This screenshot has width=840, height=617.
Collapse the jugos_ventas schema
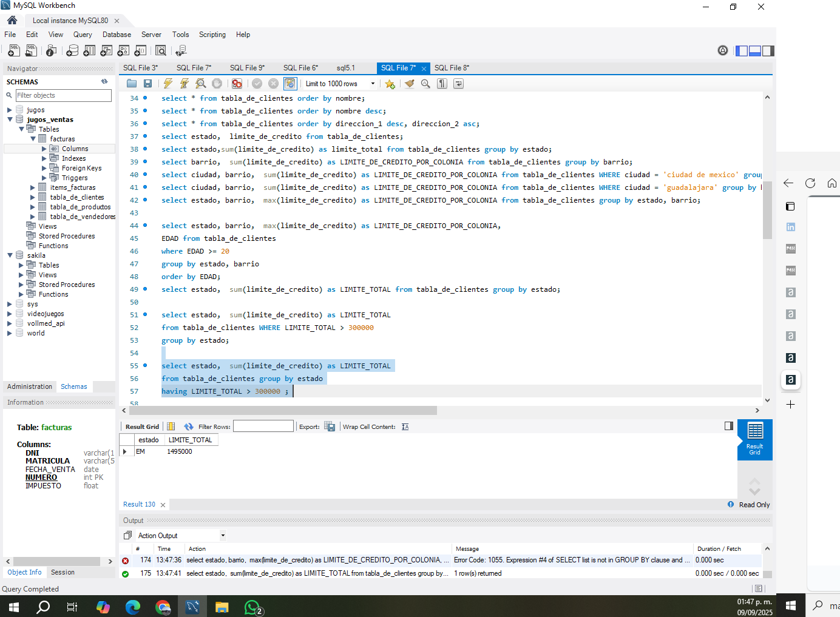click(10, 120)
